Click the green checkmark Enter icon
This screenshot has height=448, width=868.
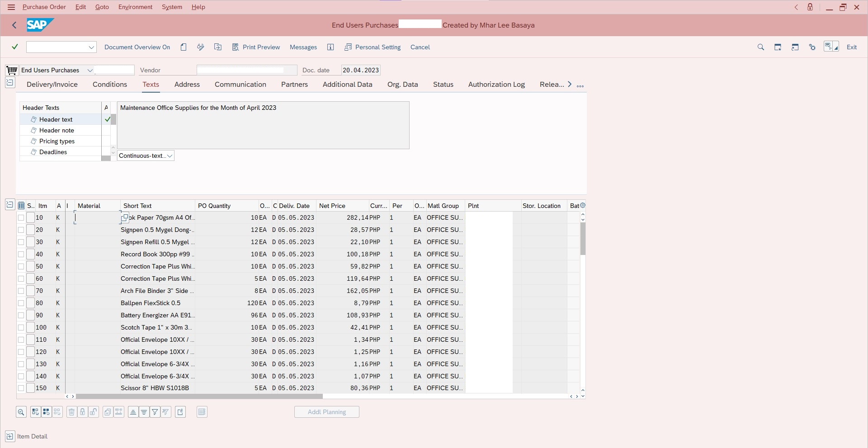click(x=15, y=47)
